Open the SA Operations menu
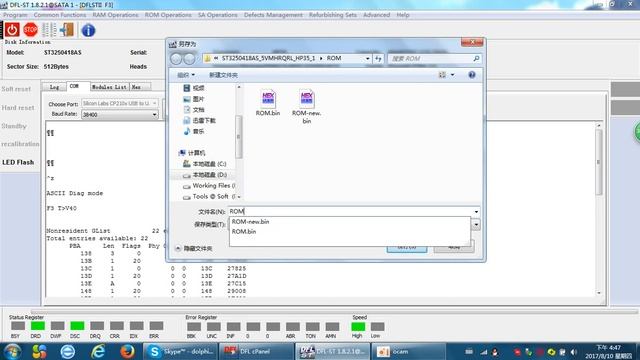Viewport: 640px width, 360px height. [218, 15]
